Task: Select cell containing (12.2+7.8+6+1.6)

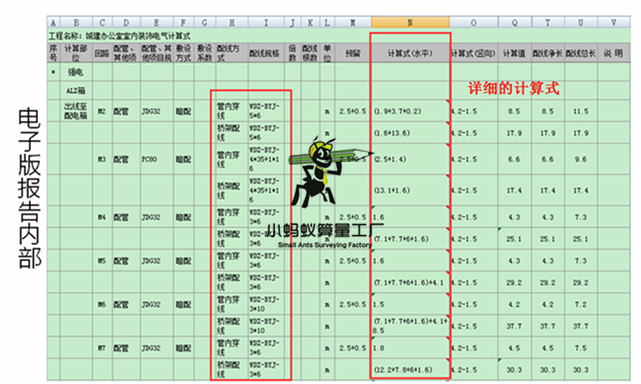Action: pyautogui.click(x=410, y=370)
